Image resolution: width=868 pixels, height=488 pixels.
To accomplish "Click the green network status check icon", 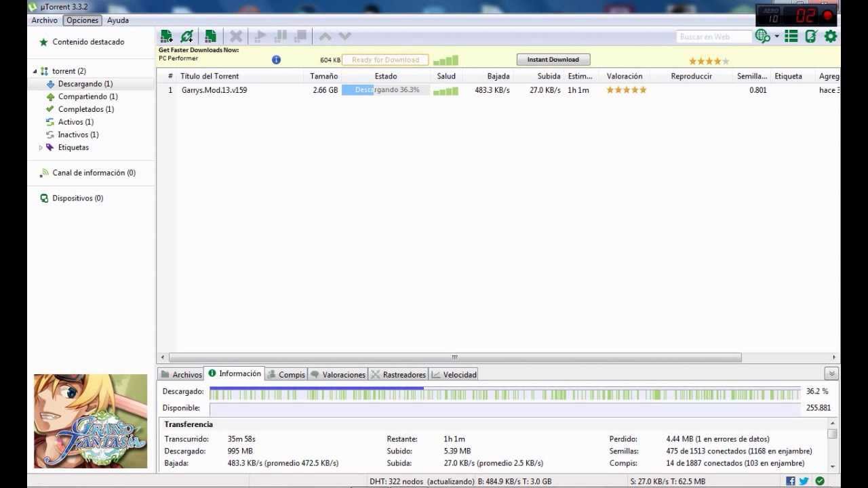I will click(820, 481).
